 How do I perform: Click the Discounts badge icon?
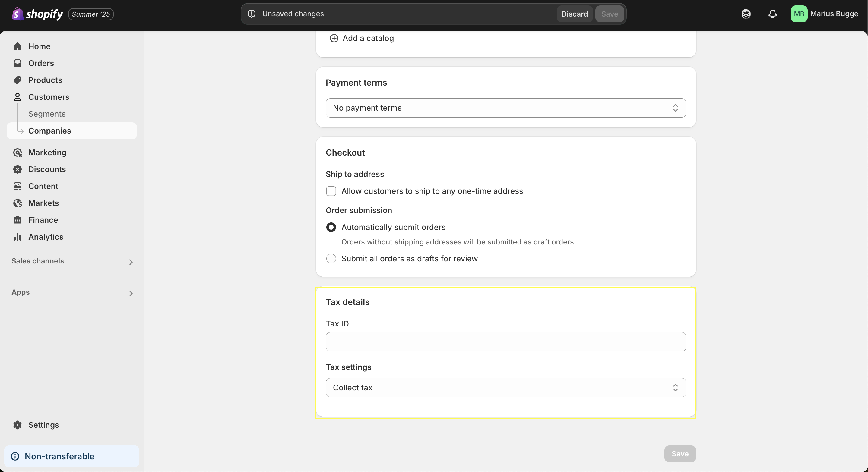point(17,169)
